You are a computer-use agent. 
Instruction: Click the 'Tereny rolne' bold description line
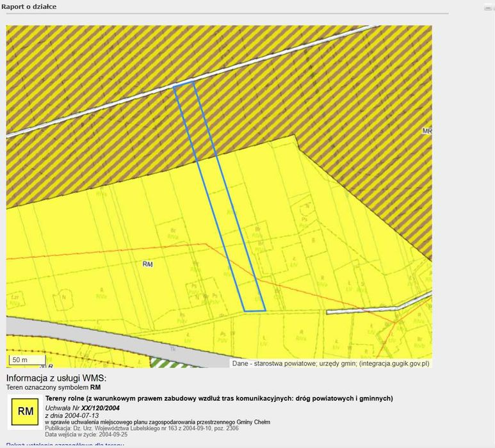coord(219,399)
